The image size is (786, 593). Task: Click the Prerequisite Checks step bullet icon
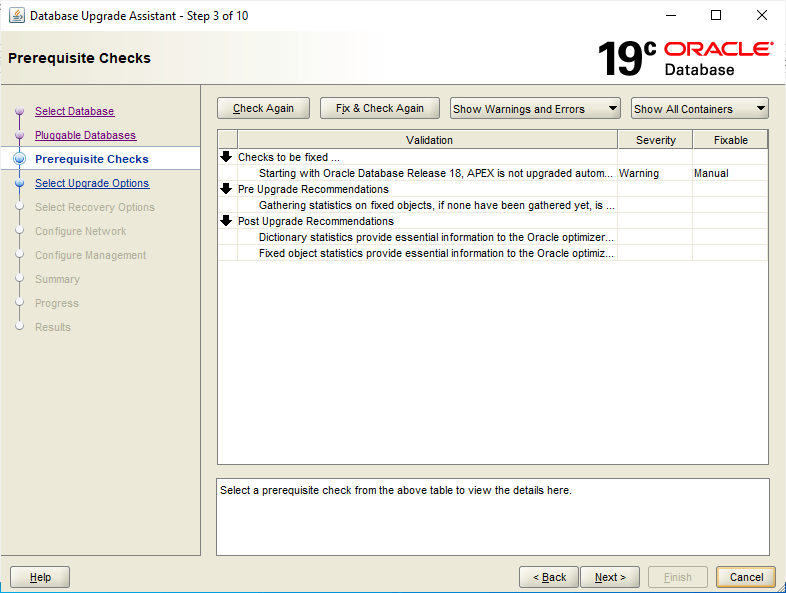[20, 159]
